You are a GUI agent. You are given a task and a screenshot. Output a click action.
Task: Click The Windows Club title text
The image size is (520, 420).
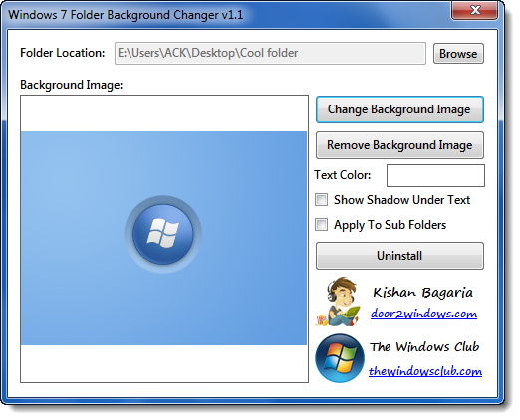(x=424, y=347)
